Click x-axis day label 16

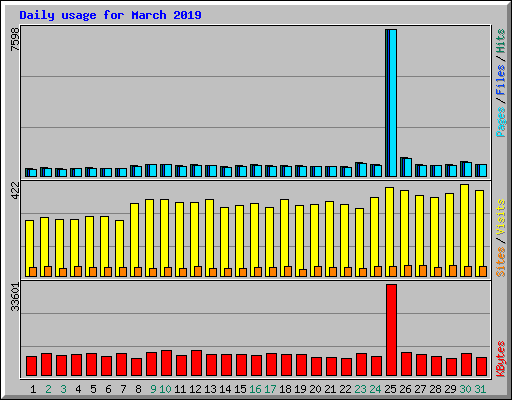tap(255, 389)
